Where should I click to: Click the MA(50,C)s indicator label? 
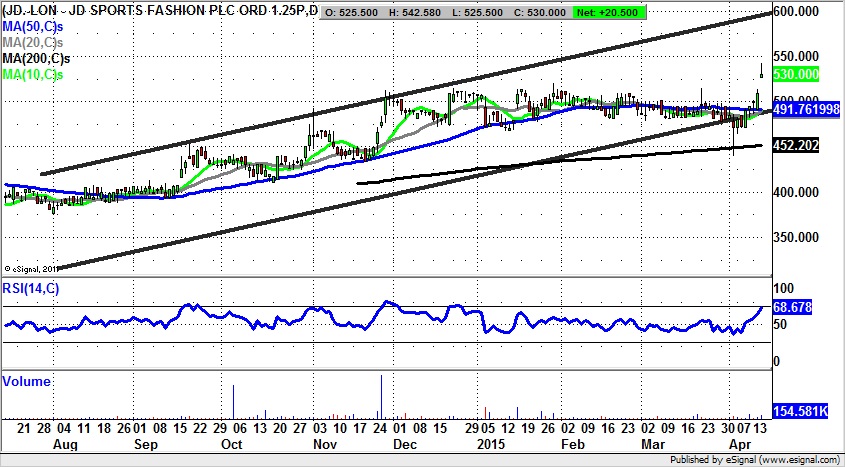pos(32,28)
